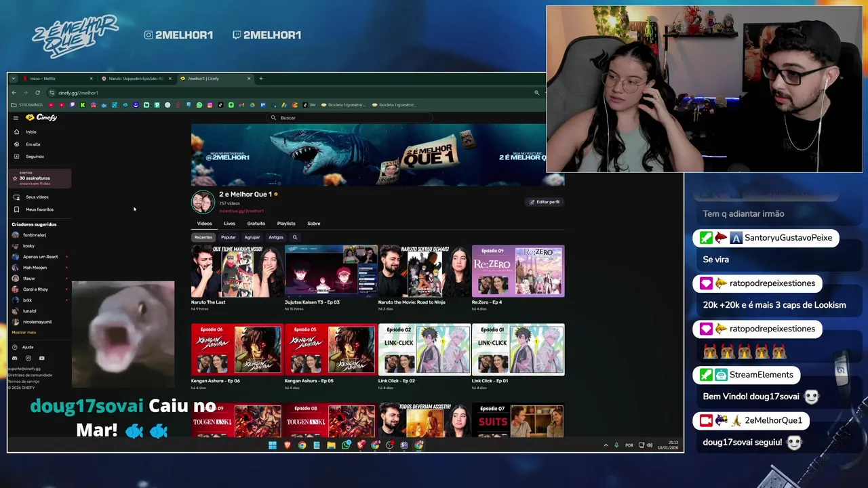Open Kengan Ashura - Ep 06 video

(237, 350)
